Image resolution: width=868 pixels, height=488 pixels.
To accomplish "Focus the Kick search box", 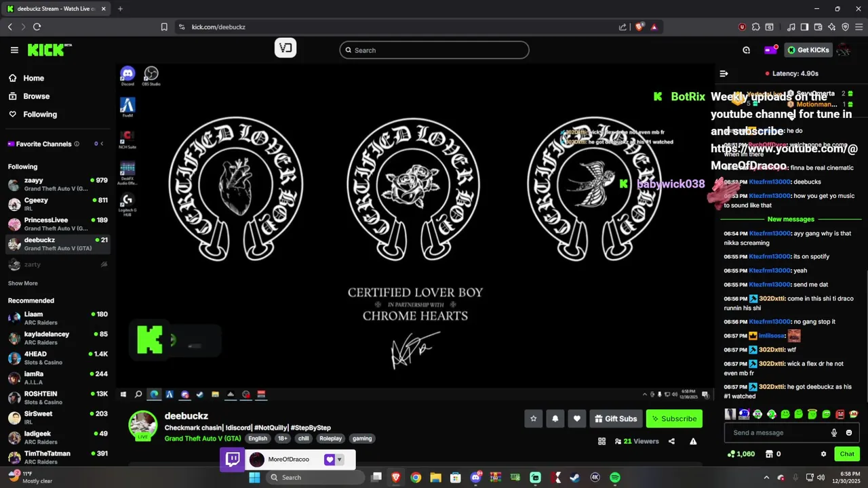I will [434, 50].
